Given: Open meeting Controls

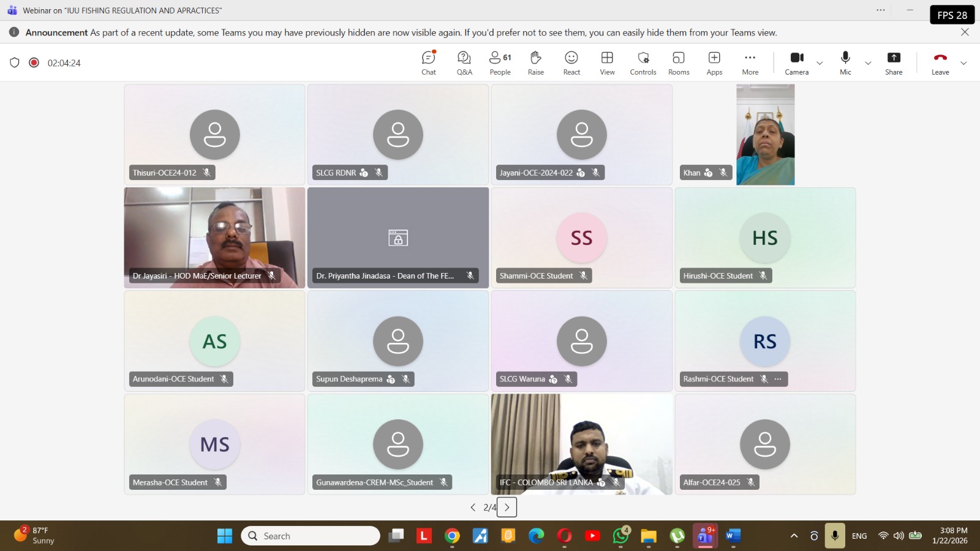Looking at the screenshot, I should [643, 61].
